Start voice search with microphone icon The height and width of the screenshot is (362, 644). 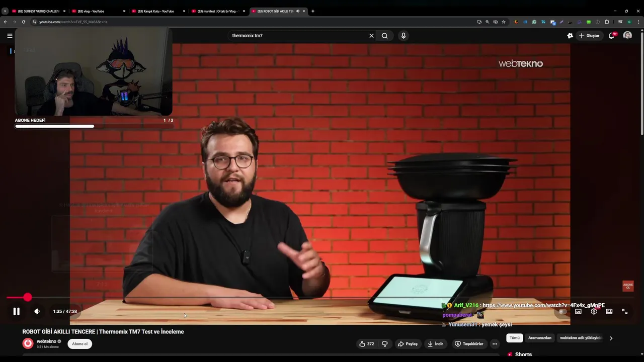click(x=403, y=36)
